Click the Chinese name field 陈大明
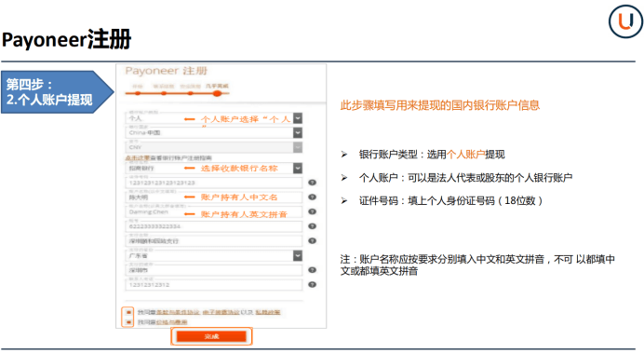The width and height of the screenshot is (644, 353). (214, 197)
